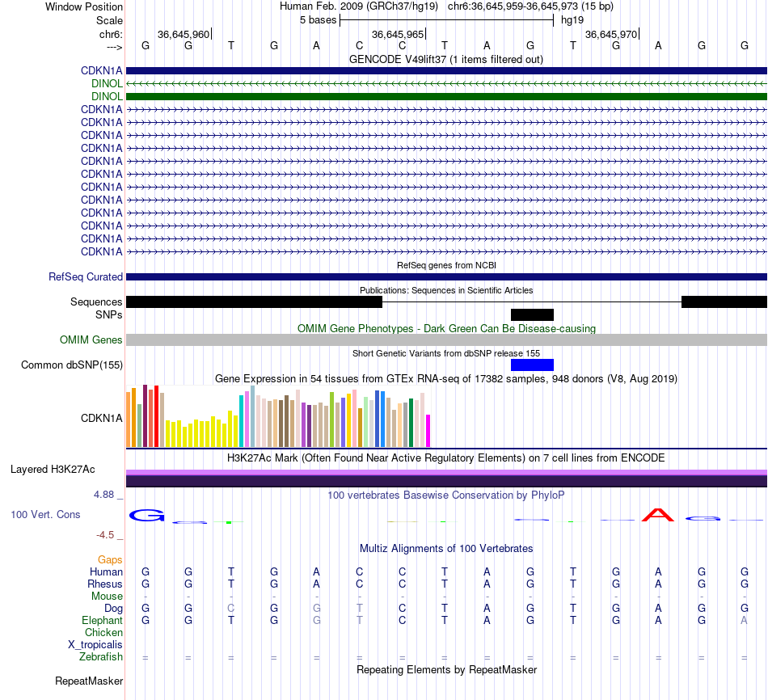Screen dimensions: 768x700
Task: Open RefSeq genes from NCBI track title
Action: [x=446, y=265]
